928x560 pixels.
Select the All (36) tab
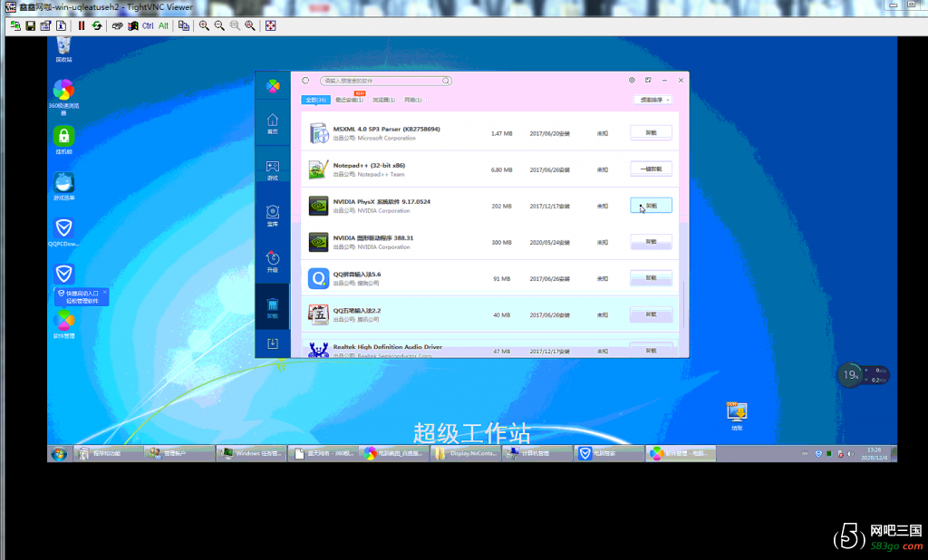(316, 100)
